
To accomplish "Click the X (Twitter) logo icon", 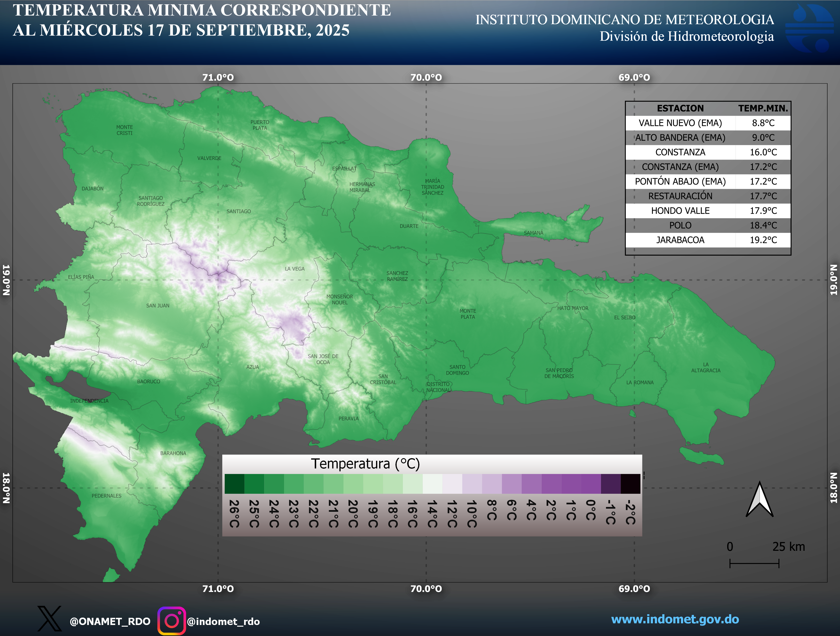I will click(x=49, y=619).
